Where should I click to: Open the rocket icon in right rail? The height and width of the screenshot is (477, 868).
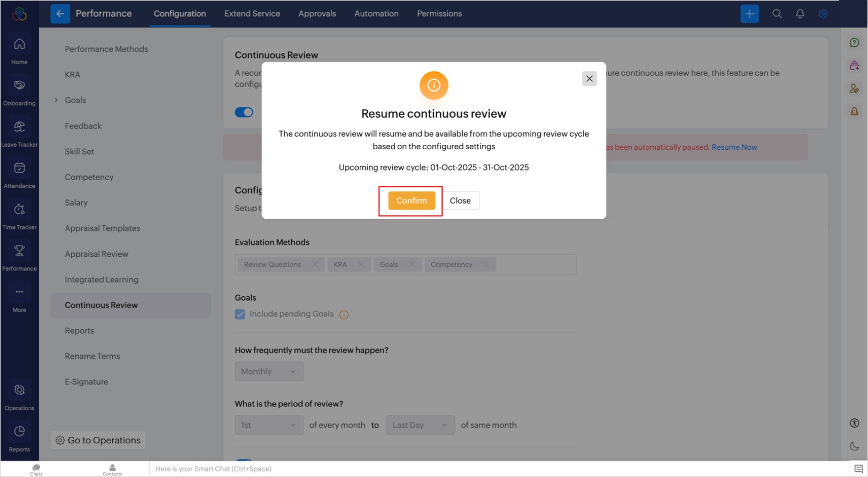[x=855, y=111]
